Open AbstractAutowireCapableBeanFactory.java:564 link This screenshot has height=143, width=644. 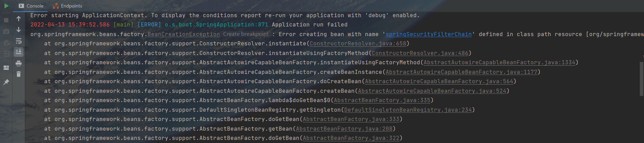439,81
